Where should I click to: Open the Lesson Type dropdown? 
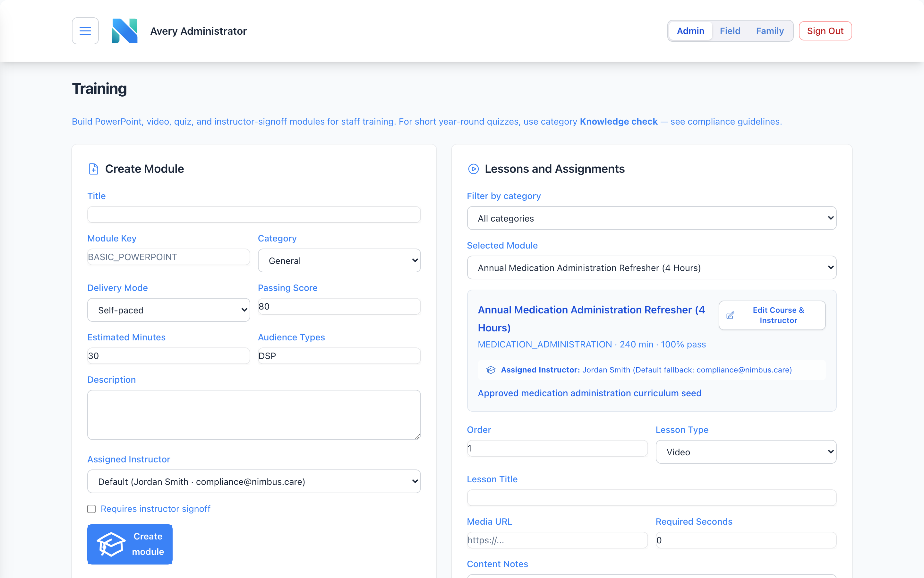(746, 452)
